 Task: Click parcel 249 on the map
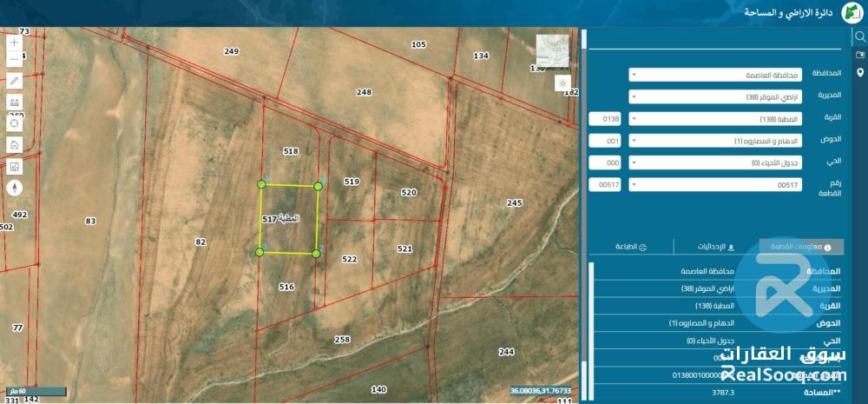232,51
